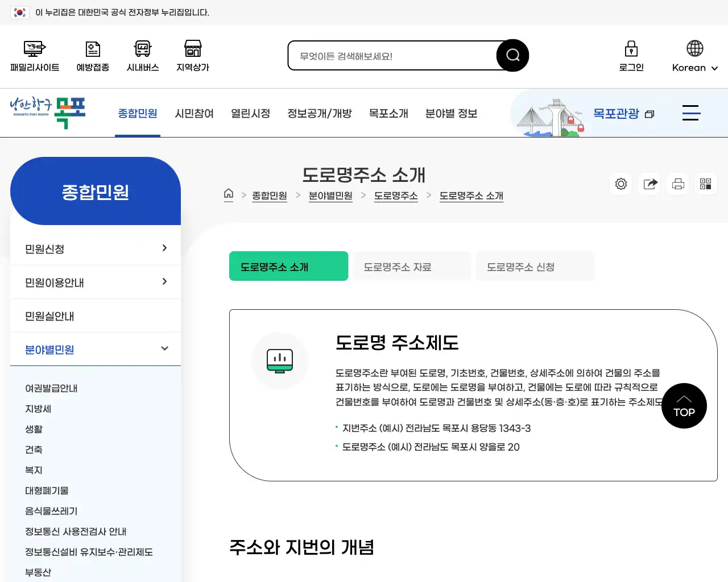Click inside the search input field
Viewport: 728px width, 582px height.
[x=392, y=55]
